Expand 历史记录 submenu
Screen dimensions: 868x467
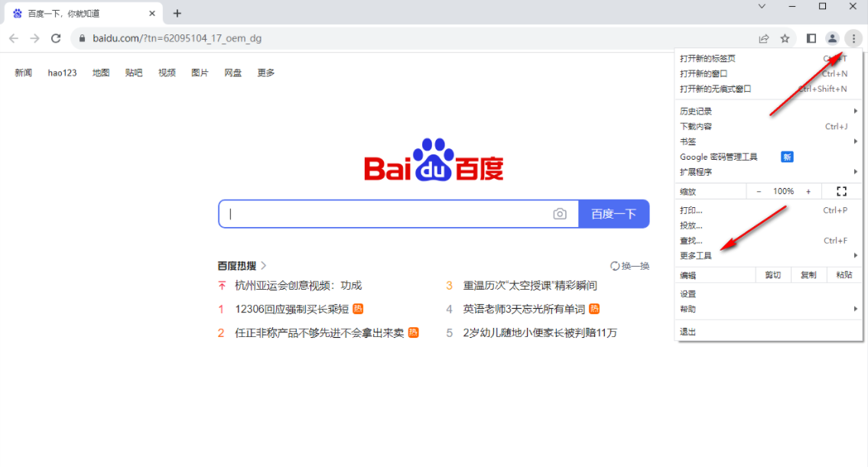[x=769, y=112]
